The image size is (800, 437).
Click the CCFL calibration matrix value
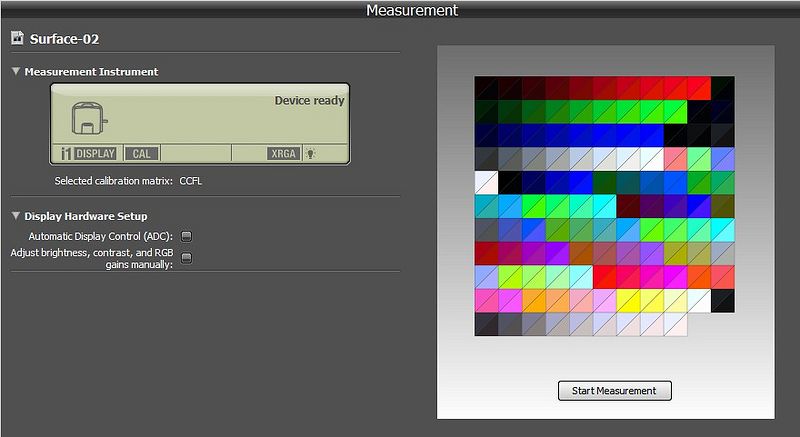click(190, 181)
